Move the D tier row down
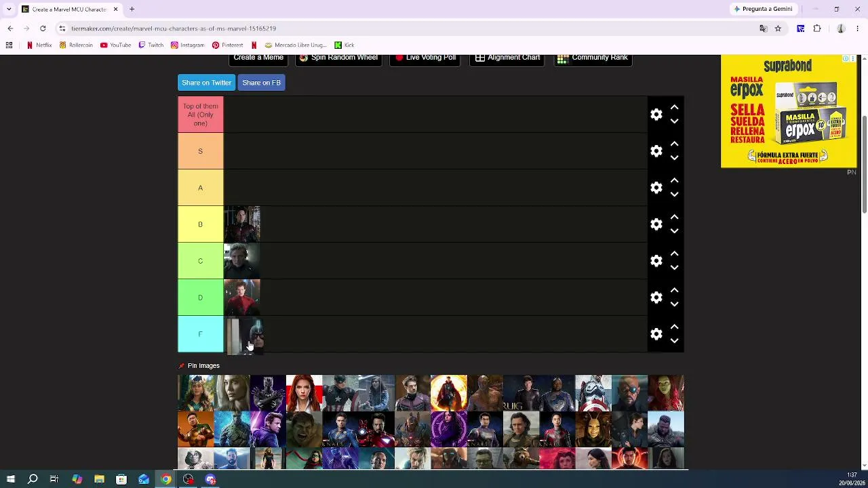Viewport: 868px width, 488px height. click(674, 304)
